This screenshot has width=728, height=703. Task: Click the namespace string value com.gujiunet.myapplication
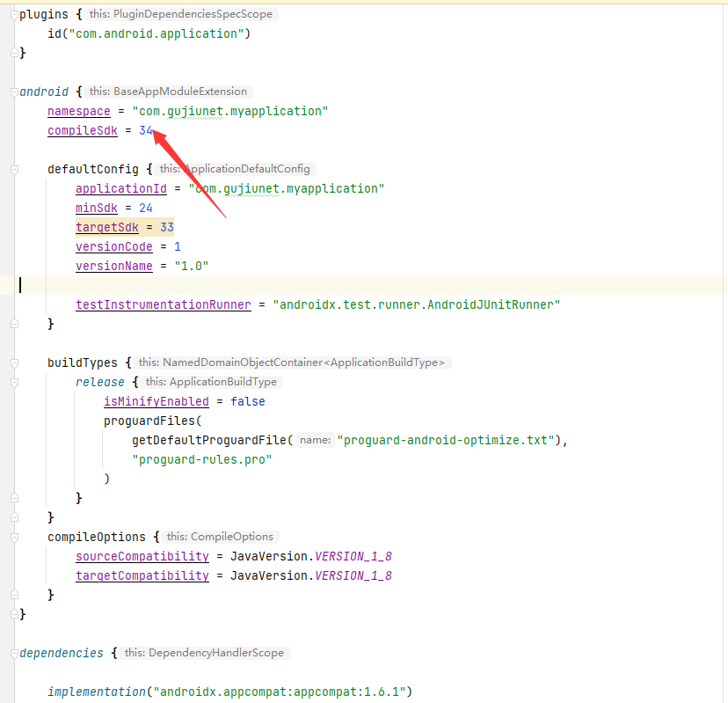(x=230, y=112)
